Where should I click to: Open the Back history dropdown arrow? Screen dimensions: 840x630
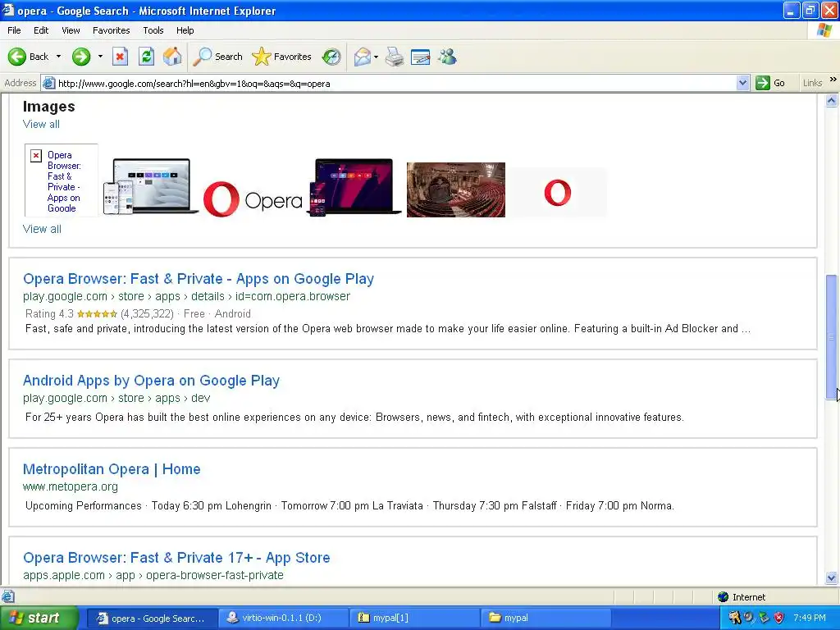(x=58, y=57)
